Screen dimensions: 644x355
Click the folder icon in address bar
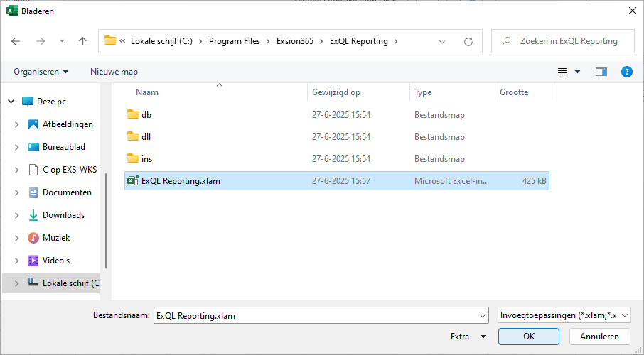point(109,40)
